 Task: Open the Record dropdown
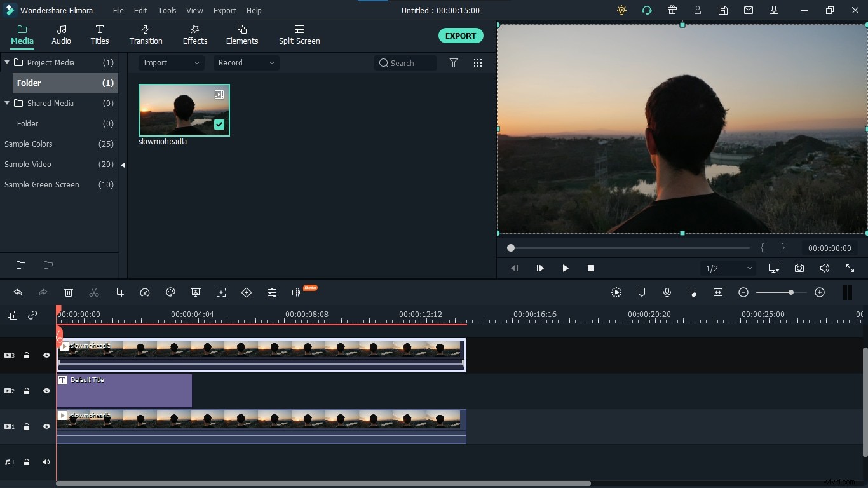tap(246, 63)
